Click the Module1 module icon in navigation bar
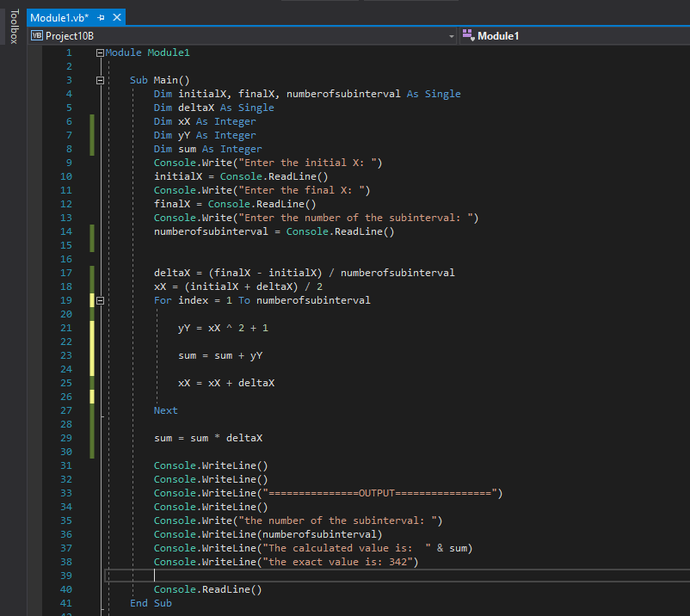690x616 pixels. pyautogui.click(x=469, y=35)
